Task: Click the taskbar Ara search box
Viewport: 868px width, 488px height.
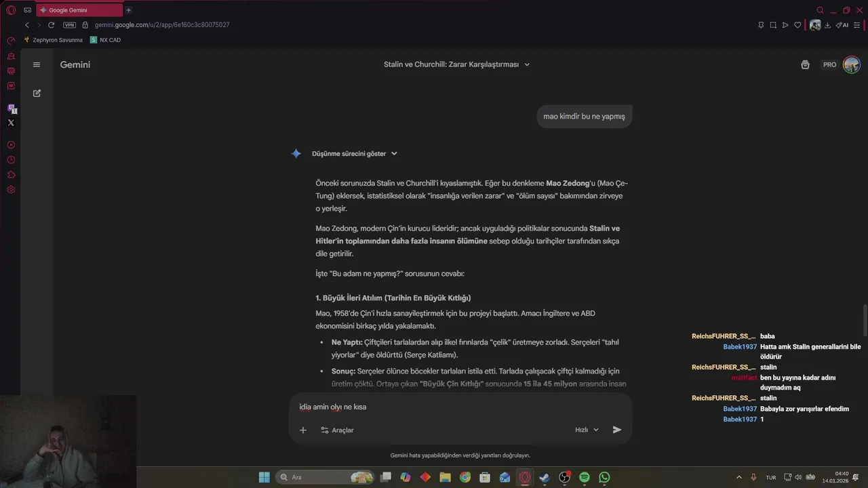Action: tap(326, 477)
